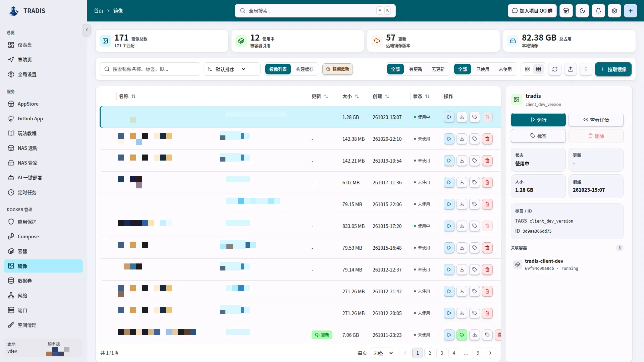The width and height of the screenshot is (644, 362).
Task: Click 查看详情 in the detail panel
Action: point(596,120)
